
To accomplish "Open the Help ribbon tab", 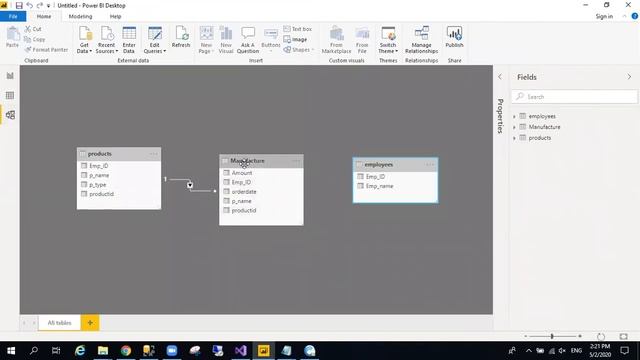I will (116, 16).
